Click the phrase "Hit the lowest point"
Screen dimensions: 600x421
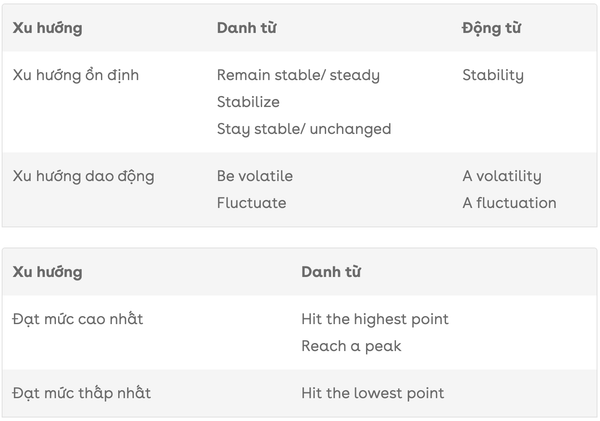click(372, 393)
